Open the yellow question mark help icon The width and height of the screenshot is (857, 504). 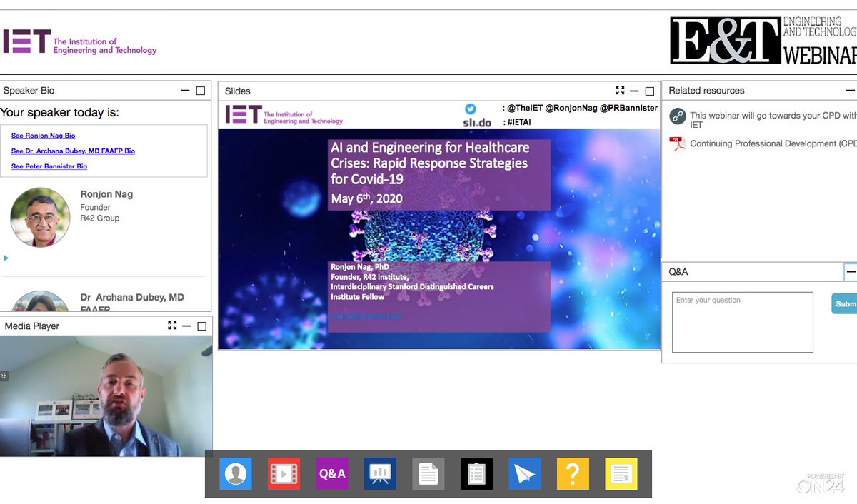573,473
